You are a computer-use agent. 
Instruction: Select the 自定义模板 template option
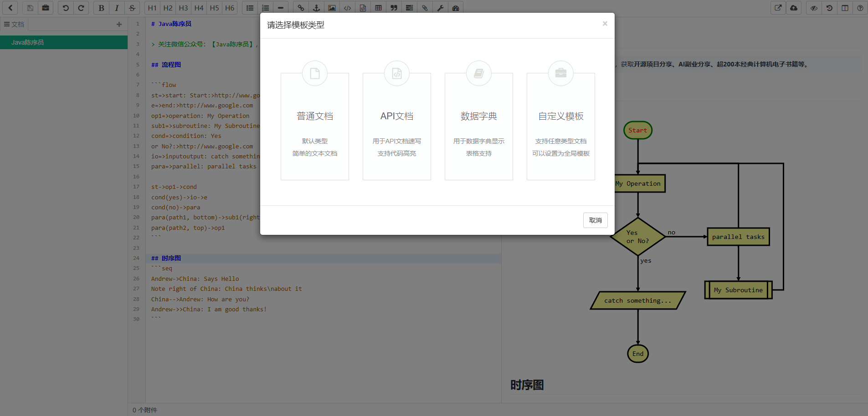click(561, 126)
